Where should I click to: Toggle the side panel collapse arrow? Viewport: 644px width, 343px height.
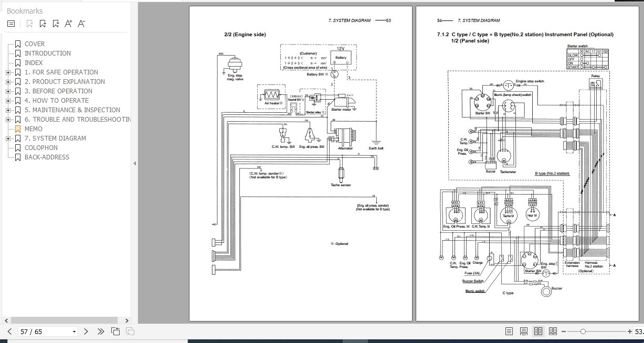point(134,162)
